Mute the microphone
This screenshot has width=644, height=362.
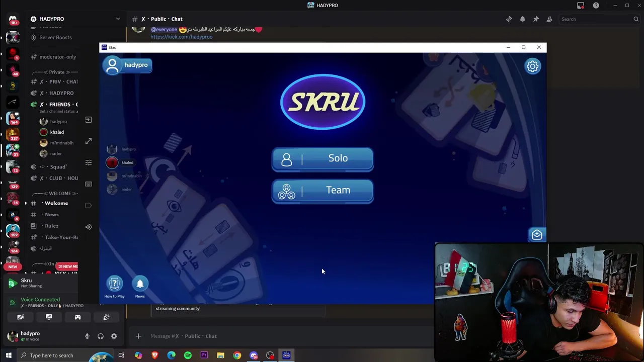coord(87,336)
